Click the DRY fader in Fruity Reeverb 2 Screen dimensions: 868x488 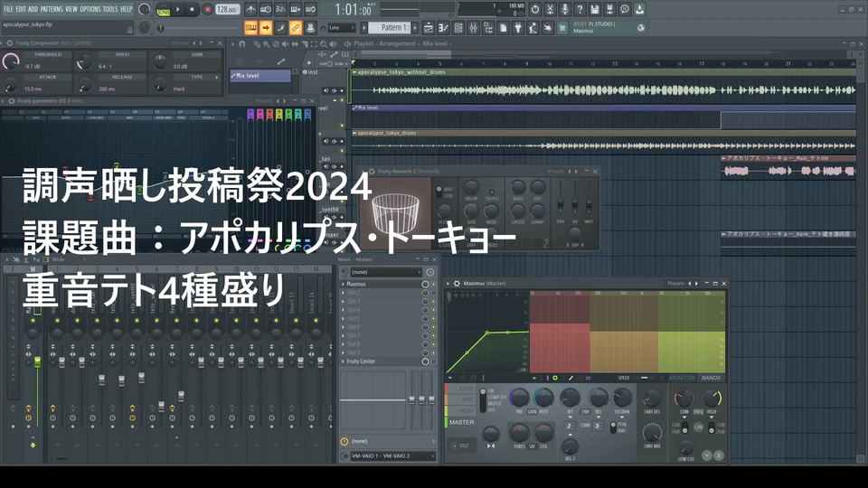point(561,204)
